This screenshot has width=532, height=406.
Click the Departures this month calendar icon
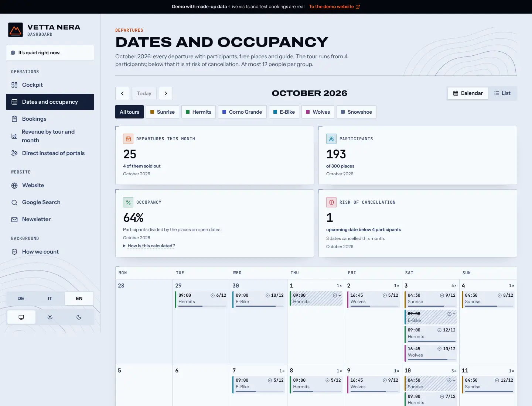tap(128, 139)
